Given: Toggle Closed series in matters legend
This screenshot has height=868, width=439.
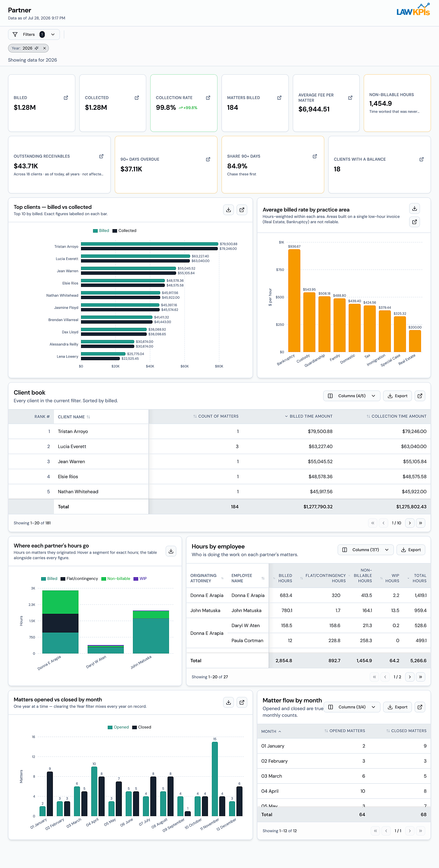Looking at the screenshot, I should pyautogui.click(x=142, y=728).
